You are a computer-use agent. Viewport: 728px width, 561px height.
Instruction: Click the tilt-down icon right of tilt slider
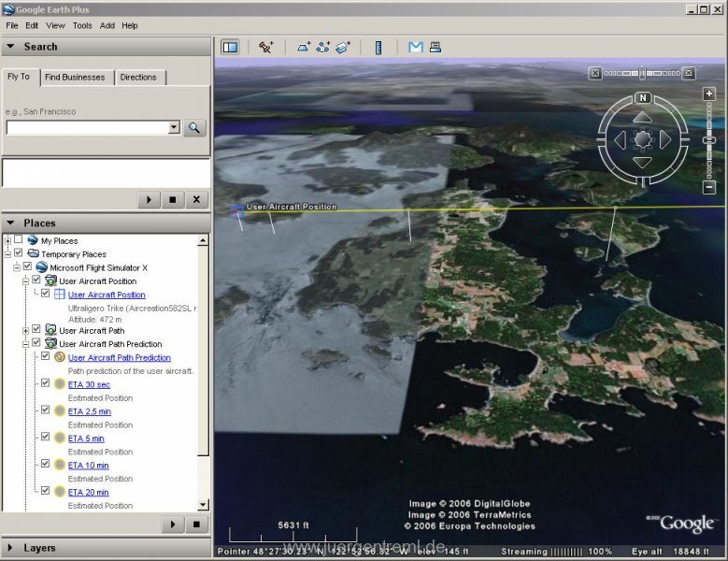(x=689, y=73)
